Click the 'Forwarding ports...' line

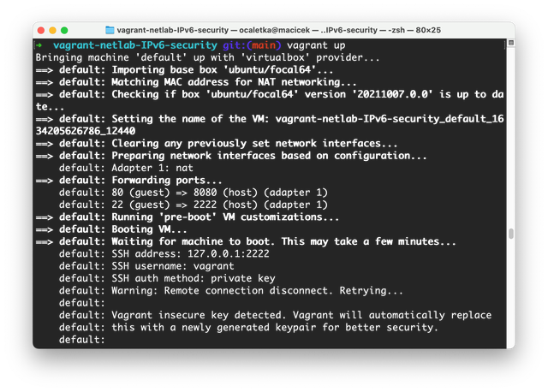128,181
